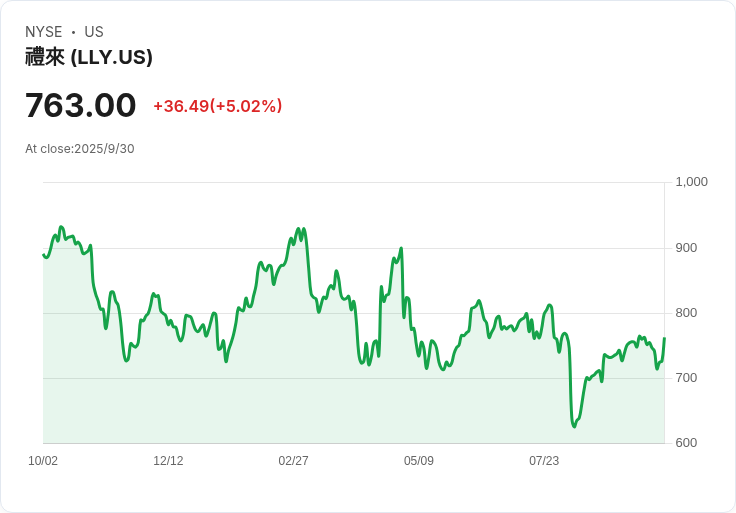The height and width of the screenshot is (513, 736).
Task: Choose the 05/09 date axis label
Action: (x=419, y=461)
